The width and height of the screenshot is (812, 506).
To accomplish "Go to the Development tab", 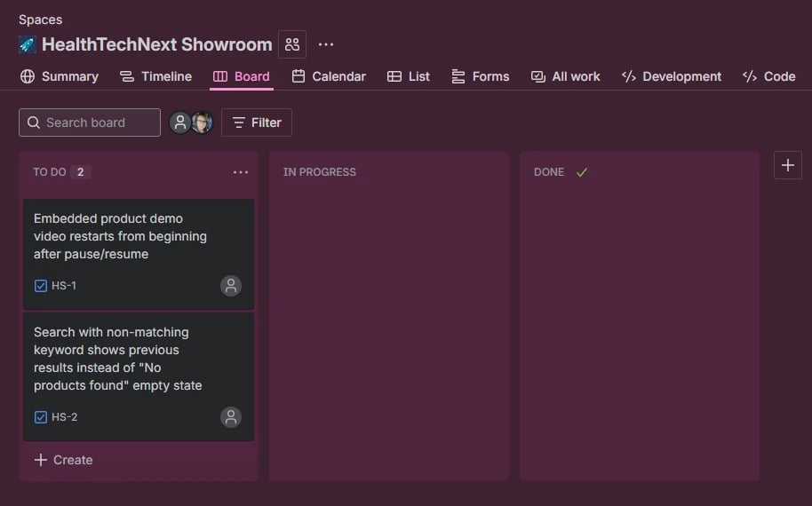I will tap(671, 76).
